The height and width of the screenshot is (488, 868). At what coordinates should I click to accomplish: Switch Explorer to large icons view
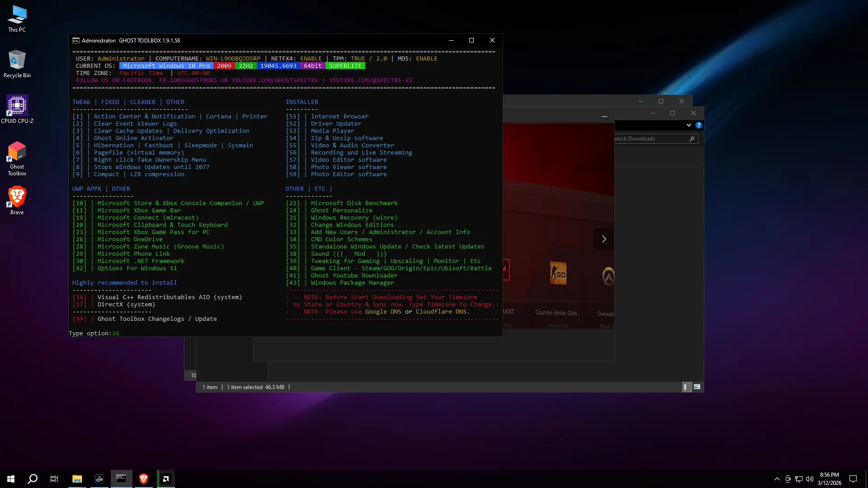[697, 387]
